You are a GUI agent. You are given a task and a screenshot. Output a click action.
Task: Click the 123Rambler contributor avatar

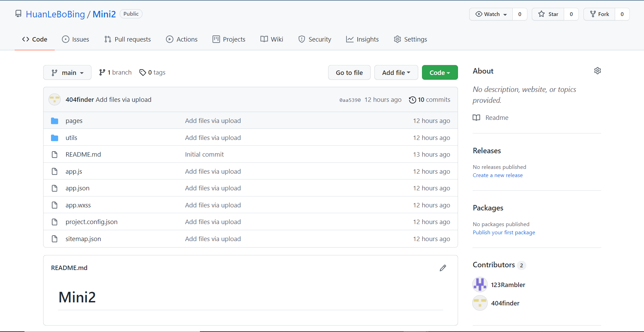click(480, 284)
